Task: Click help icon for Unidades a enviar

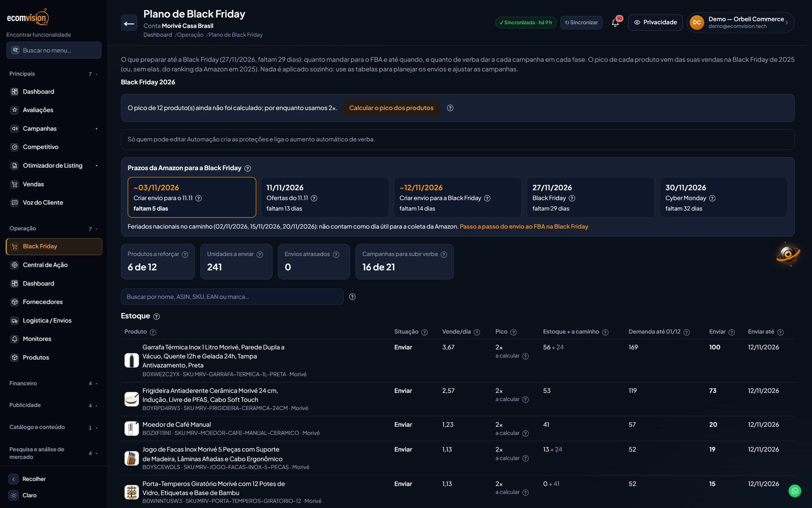Action: 260,255
